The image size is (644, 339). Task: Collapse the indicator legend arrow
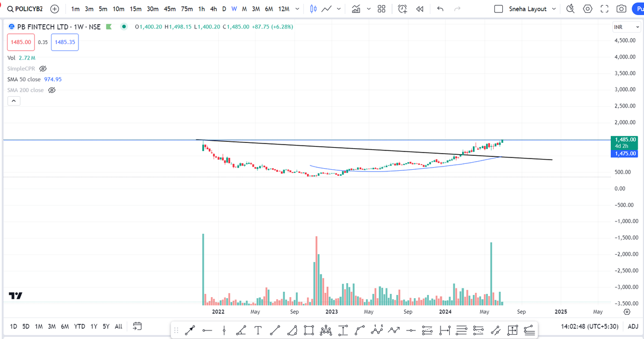click(x=13, y=102)
